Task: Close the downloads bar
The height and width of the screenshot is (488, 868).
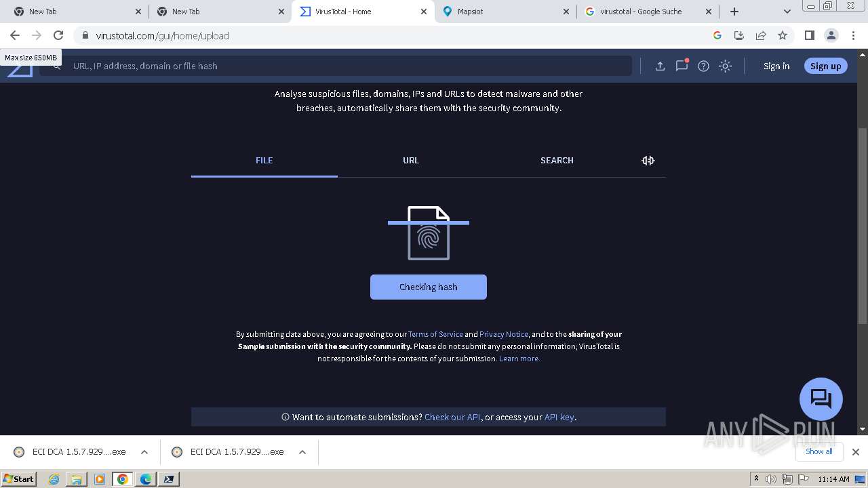Action: tap(856, 452)
